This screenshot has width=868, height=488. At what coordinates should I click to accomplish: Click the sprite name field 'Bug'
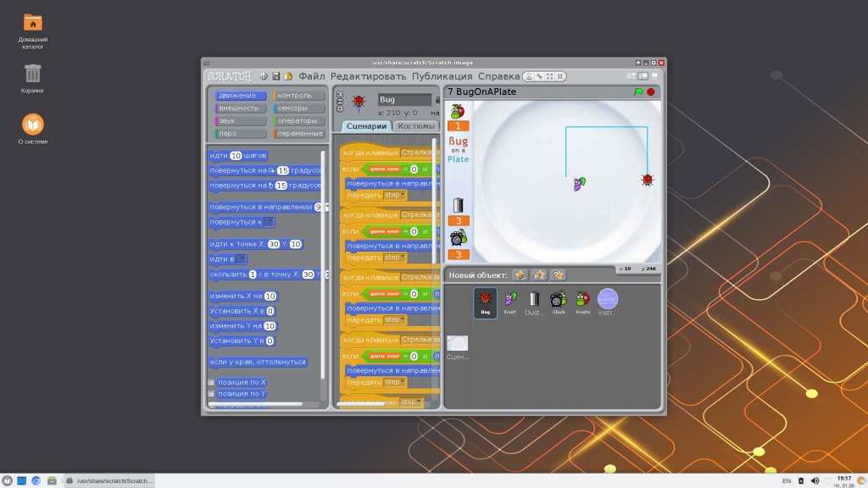coord(404,100)
